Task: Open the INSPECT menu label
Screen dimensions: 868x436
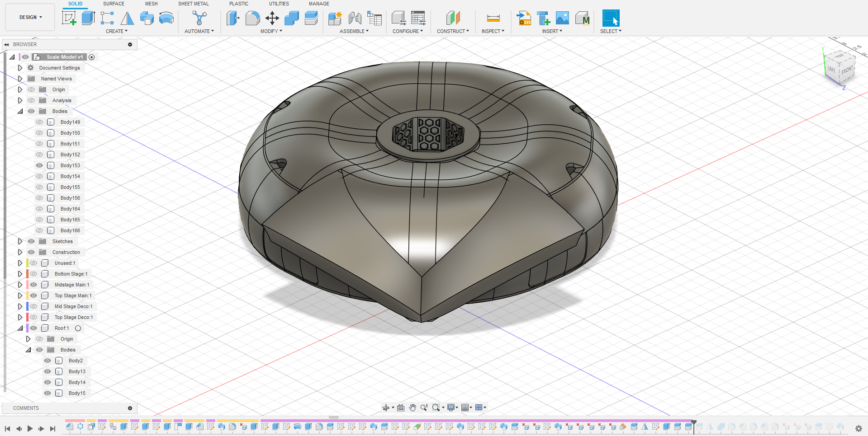Action: (x=493, y=31)
